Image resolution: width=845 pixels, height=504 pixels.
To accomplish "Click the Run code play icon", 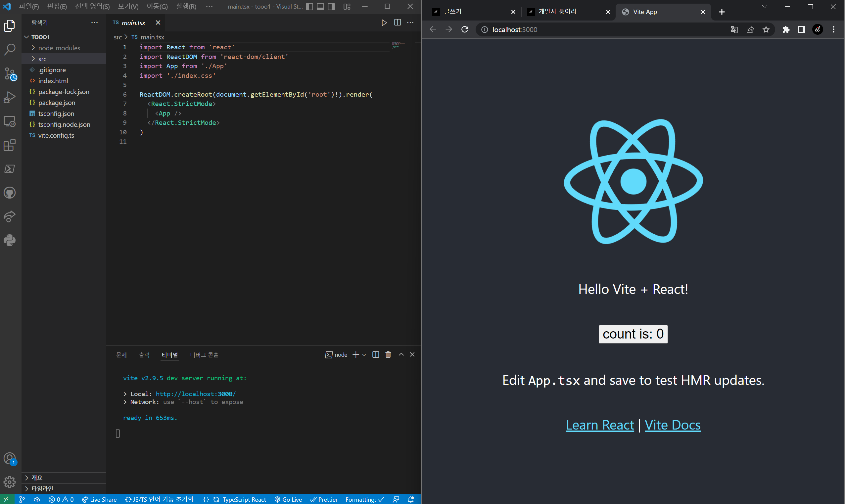I will point(384,23).
